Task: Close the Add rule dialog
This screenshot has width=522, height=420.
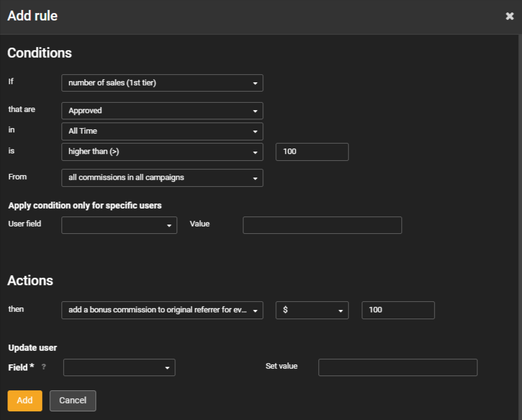Action: [x=510, y=16]
